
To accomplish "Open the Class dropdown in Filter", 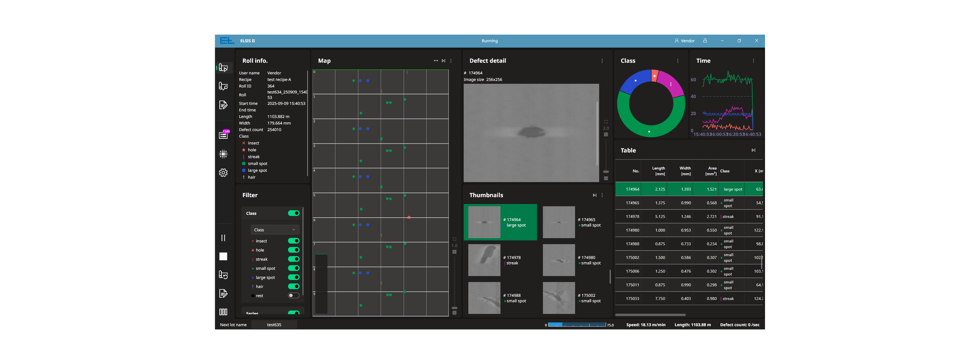I will (x=275, y=230).
